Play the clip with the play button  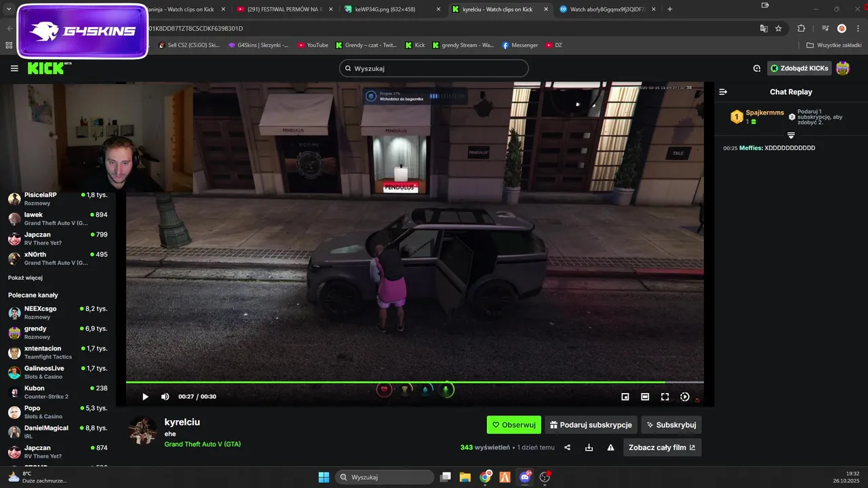145,396
